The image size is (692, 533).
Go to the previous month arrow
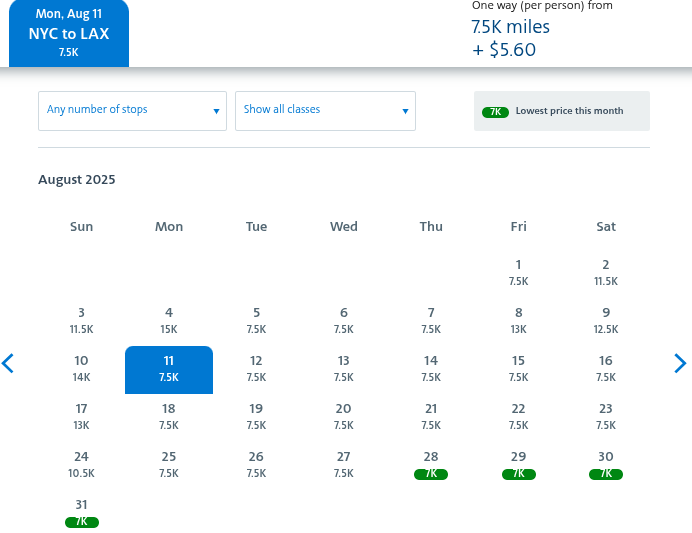coord(8,363)
